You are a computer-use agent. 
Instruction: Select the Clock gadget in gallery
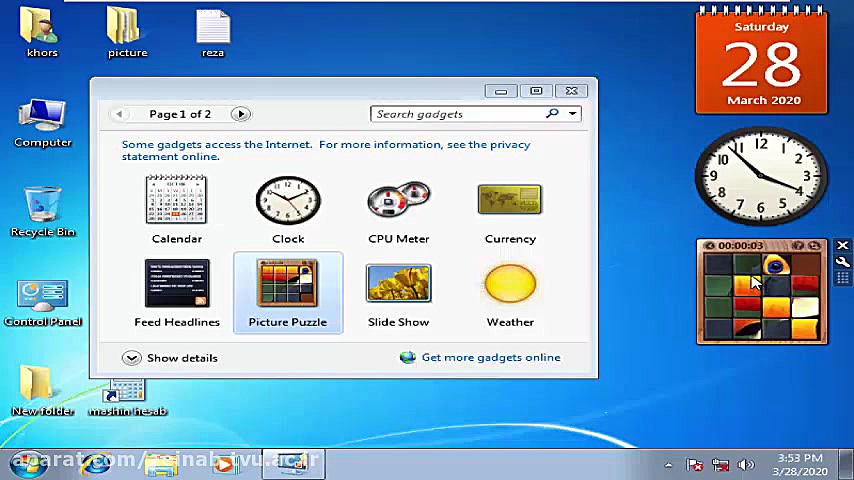pyautogui.click(x=288, y=210)
